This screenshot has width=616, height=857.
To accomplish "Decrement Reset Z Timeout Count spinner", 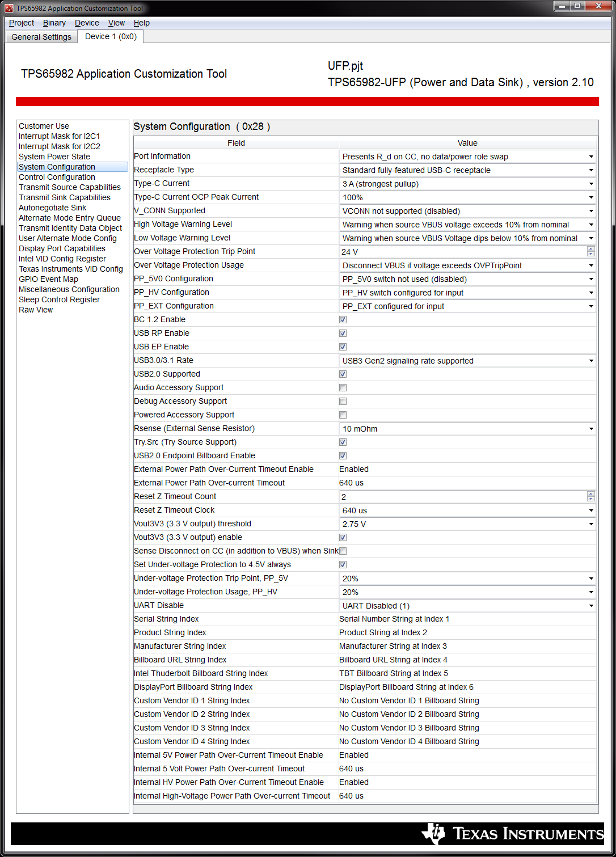I will point(591,499).
